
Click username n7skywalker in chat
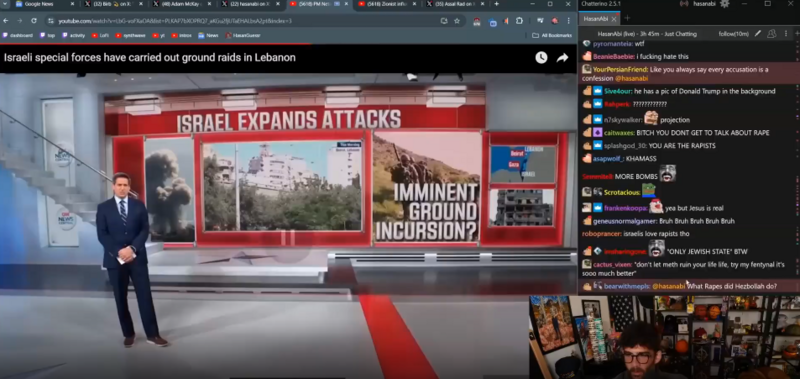click(622, 120)
